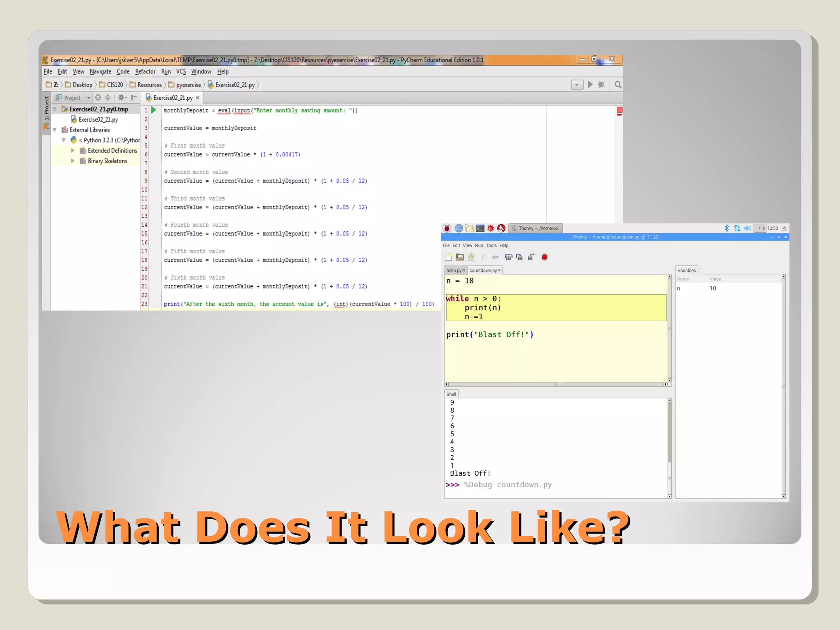
Task: Click Thonny's New file icon
Action: point(448,257)
